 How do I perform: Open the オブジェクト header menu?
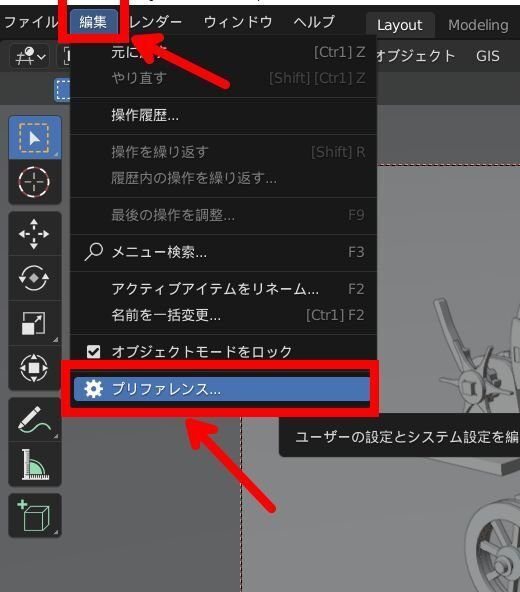(415, 56)
